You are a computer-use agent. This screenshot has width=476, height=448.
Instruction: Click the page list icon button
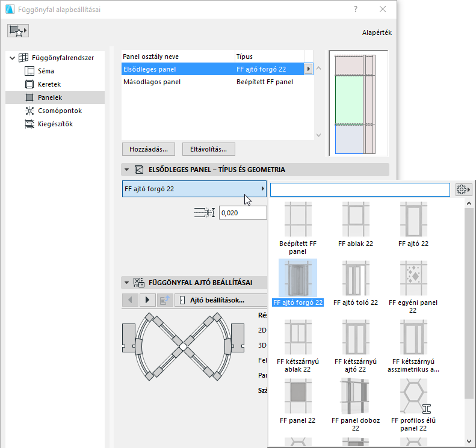pyautogui.click(x=165, y=300)
